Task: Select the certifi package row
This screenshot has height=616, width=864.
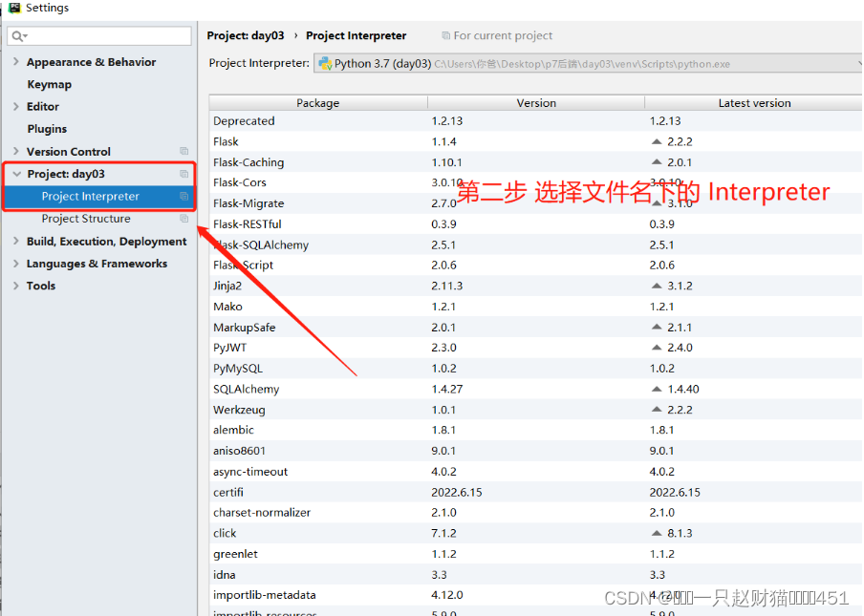Action: [x=535, y=492]
